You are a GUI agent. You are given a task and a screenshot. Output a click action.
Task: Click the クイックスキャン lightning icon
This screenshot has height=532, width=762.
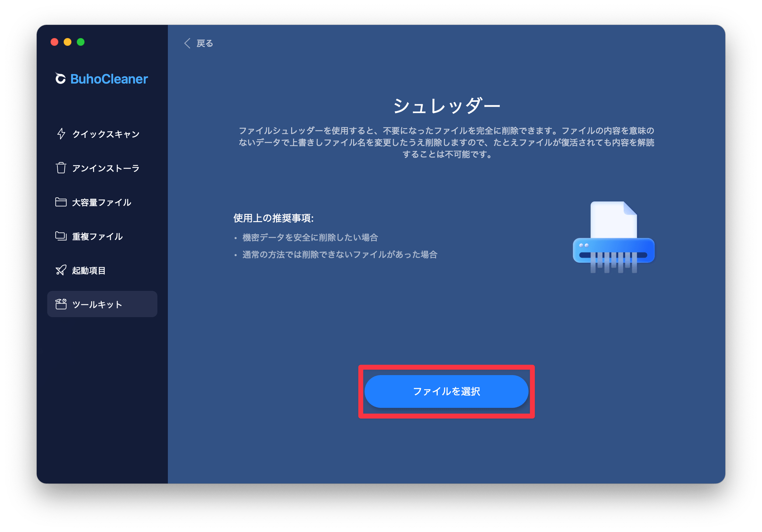tap(61, 134)
